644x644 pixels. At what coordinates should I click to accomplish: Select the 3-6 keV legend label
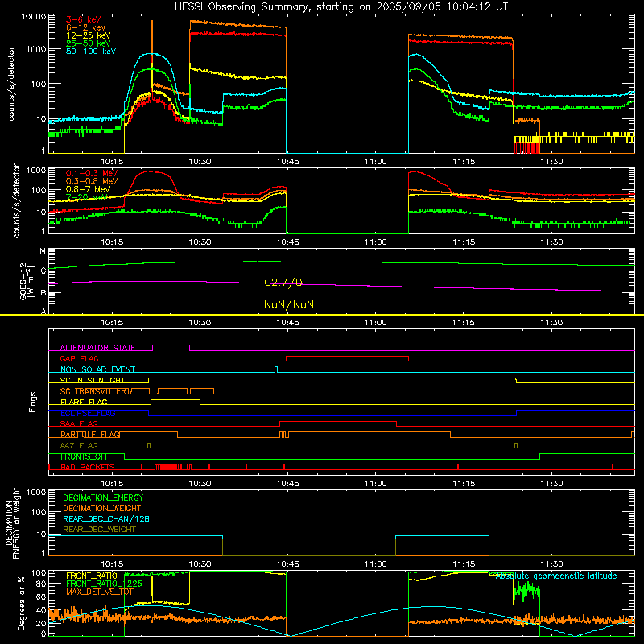coord(84,19)
